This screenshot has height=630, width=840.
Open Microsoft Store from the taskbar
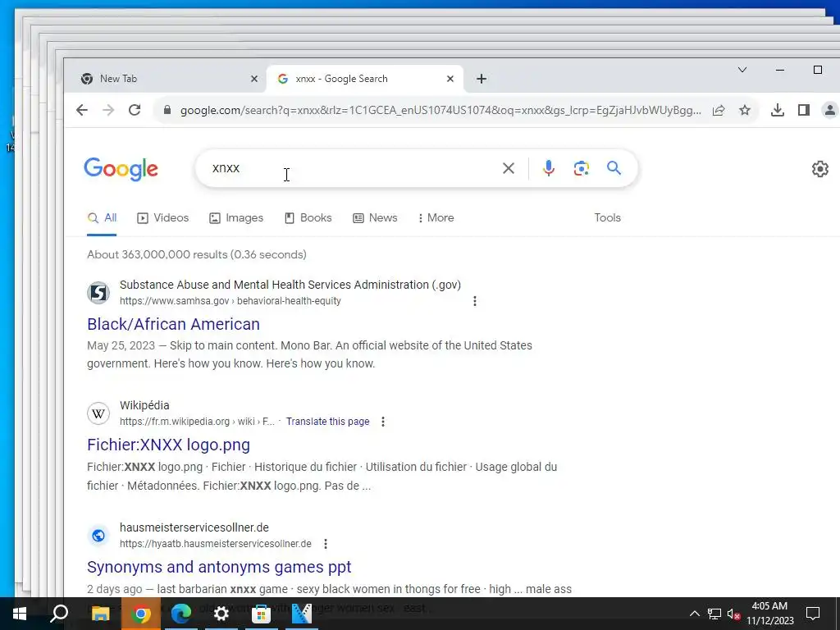tap(261, 614)
